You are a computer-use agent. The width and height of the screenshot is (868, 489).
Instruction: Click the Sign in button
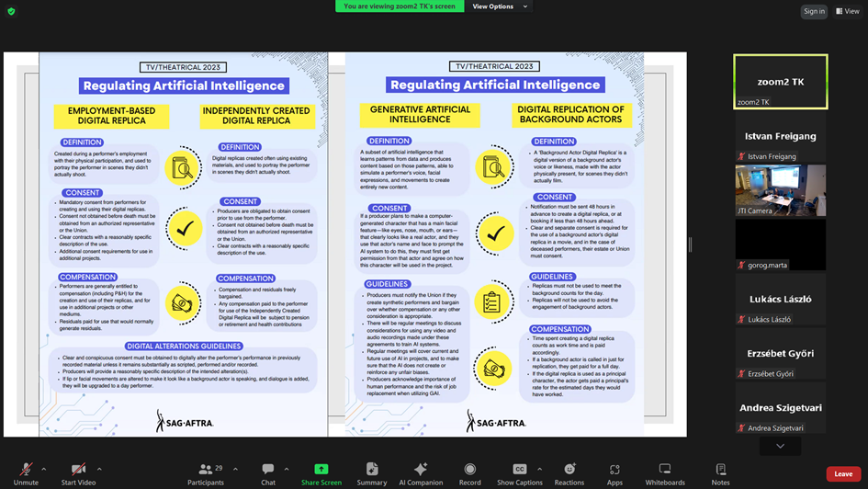coord(814,11)
